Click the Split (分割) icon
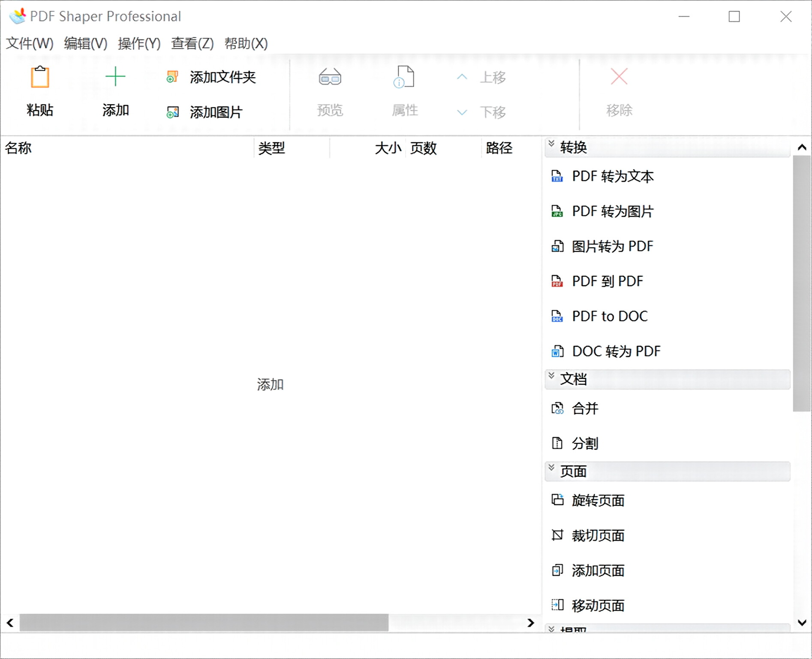 tap(557, 443)
